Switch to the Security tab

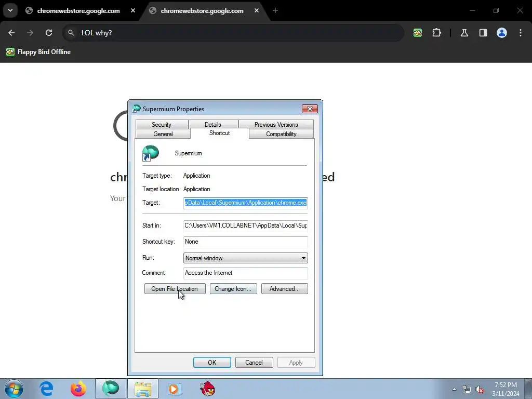[162, 125]
